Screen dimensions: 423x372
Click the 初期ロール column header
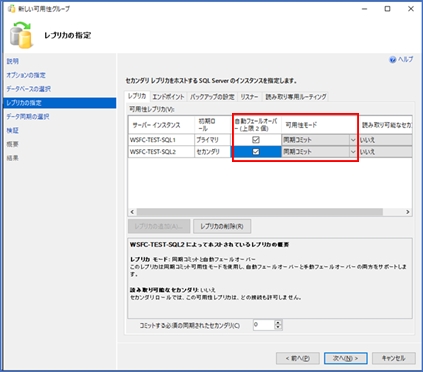click(x=213, y=125)
